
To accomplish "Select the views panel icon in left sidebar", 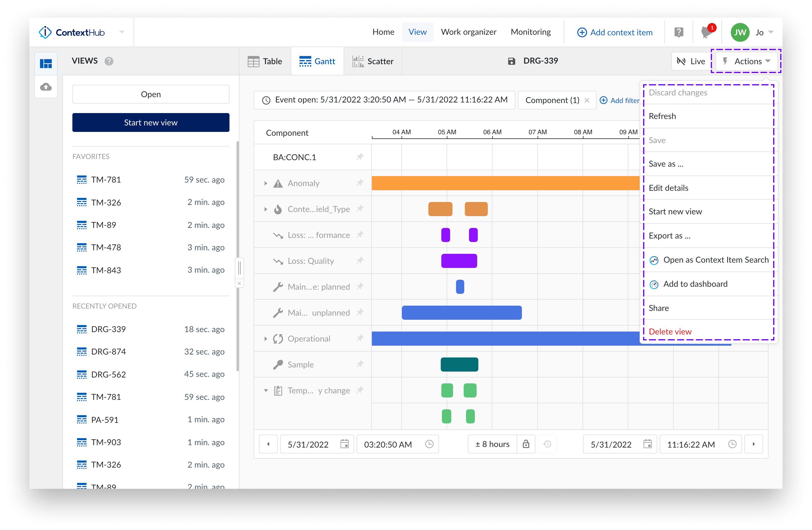I will click(x=46, y=63).
